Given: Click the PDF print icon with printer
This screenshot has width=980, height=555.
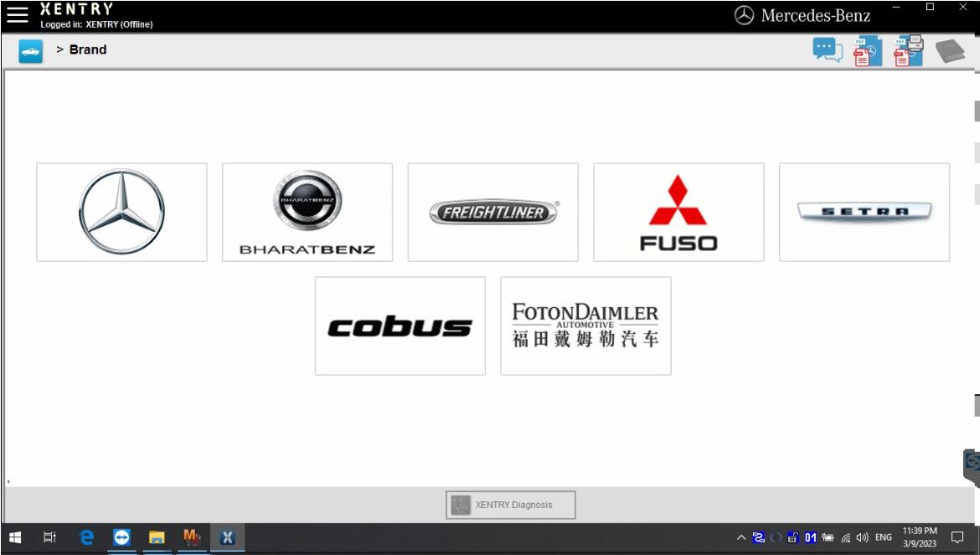Looking at the screenshot, I should [x=908, y=50].
